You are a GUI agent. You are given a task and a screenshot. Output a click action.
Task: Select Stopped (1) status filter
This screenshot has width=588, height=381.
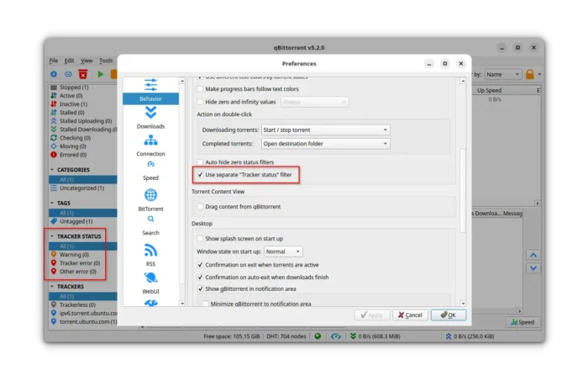pyautogui.click(x=70, y=87)
